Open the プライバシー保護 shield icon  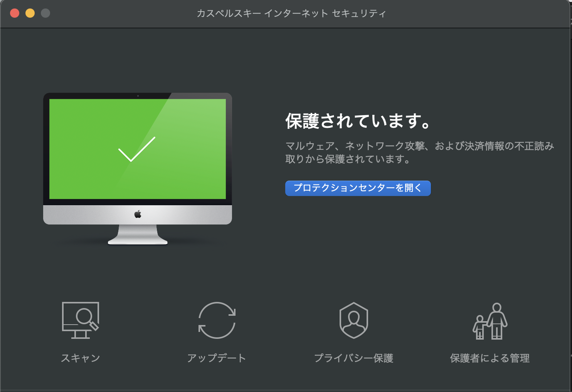click(x=354, y=320)
